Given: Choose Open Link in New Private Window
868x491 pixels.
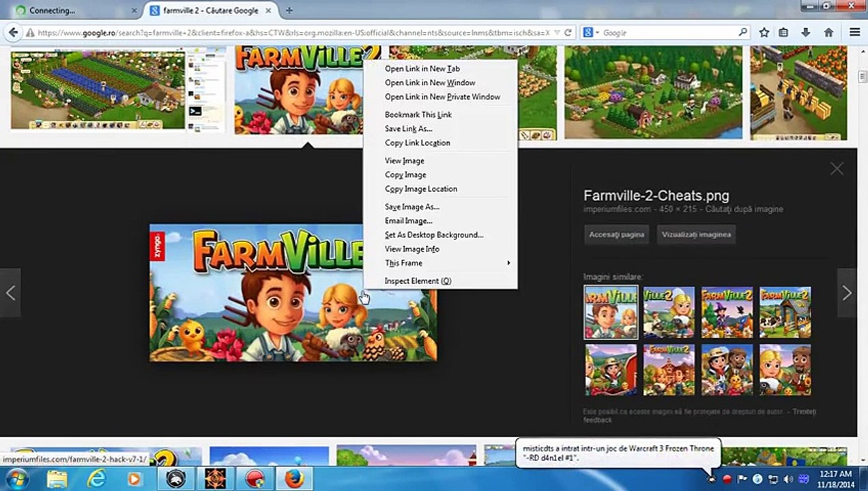Looking at the screenshot, I should pos(441,97).
